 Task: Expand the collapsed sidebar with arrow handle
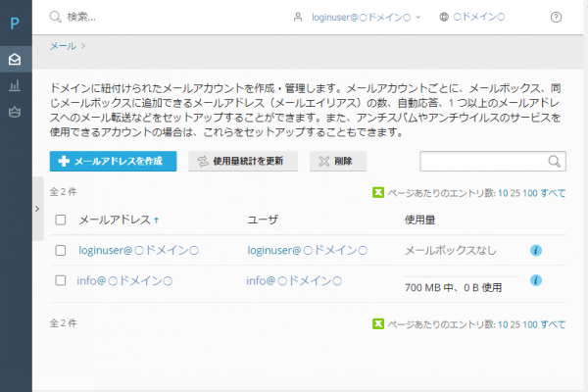pos(36,209)
